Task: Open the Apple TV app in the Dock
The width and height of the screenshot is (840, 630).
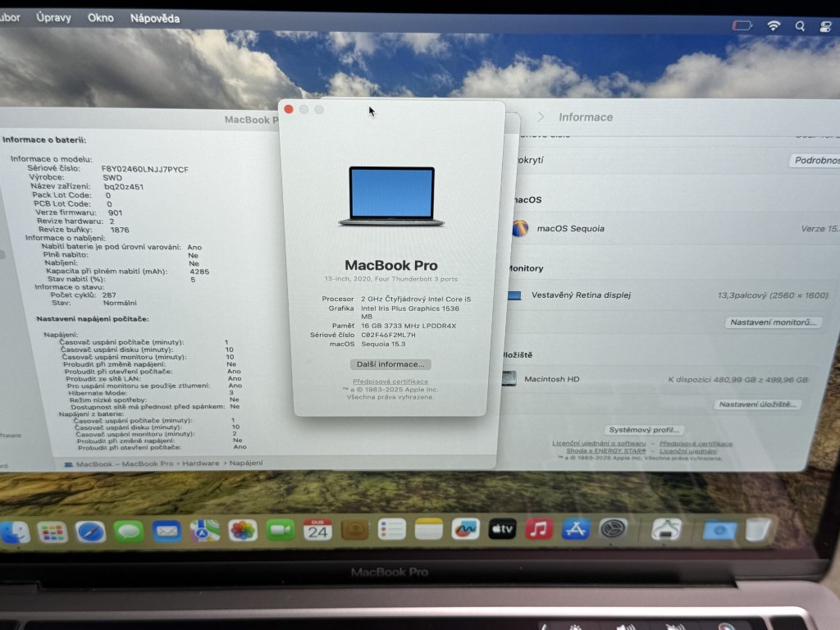Action: tap(502, 529)
